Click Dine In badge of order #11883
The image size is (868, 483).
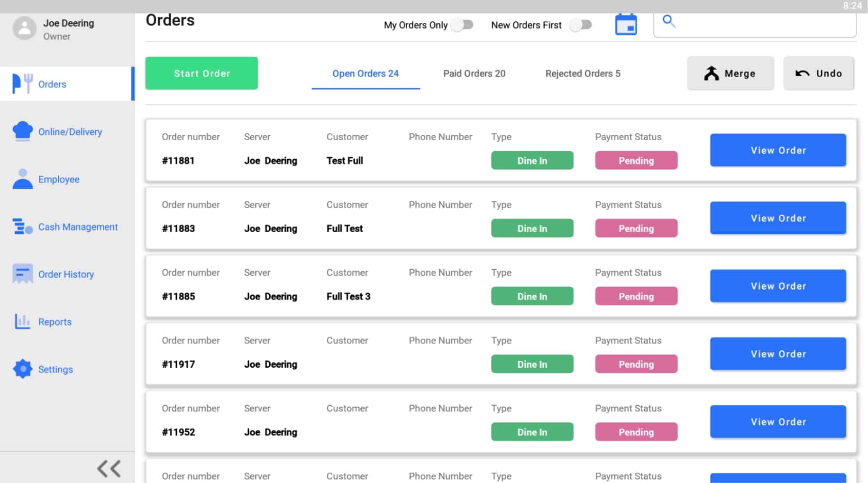532,228
